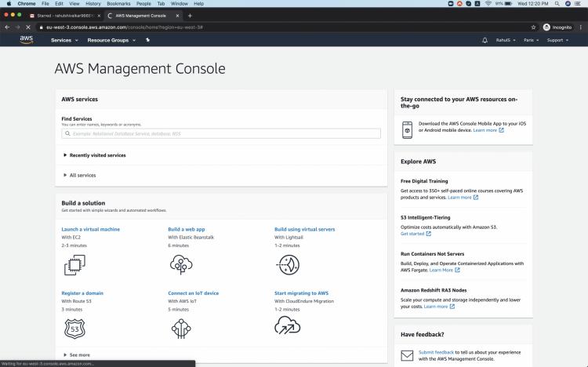This screenshot has width=588, height=367.
Task: Bookmark page using the star icon
Action: click(x=533, y=27)
